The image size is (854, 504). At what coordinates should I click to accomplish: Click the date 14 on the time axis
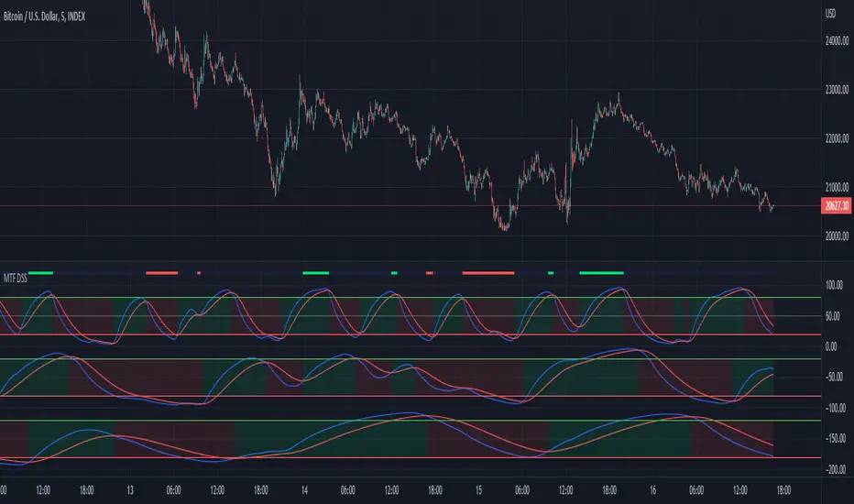point(304,490)
